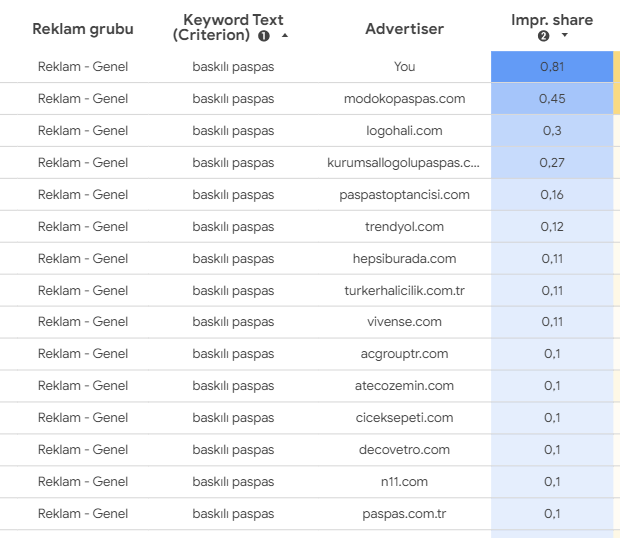Viewport: 620px width, 538px height.
Task: Select advertiser acgrouptr.com
Action: [404, 353]
